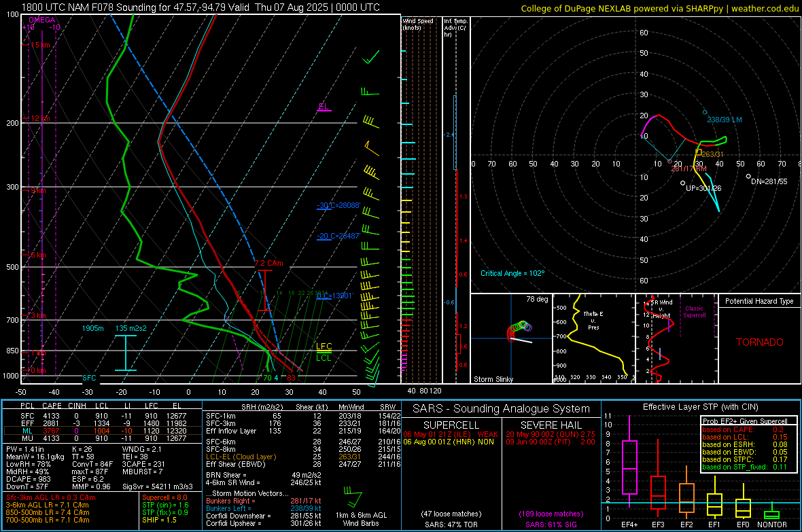Click the SHIP = 1.5 value
This screenshot has height=532, width=802.
click(x=159, y=520)
